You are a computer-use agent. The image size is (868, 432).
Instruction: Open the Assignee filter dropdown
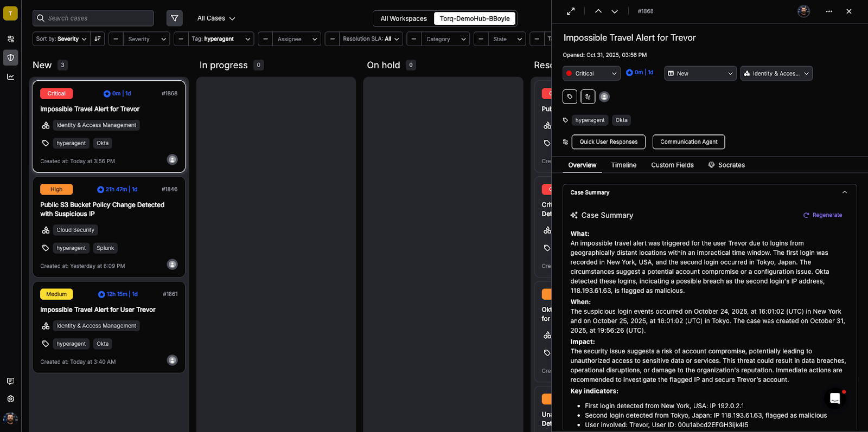point(297,39)
